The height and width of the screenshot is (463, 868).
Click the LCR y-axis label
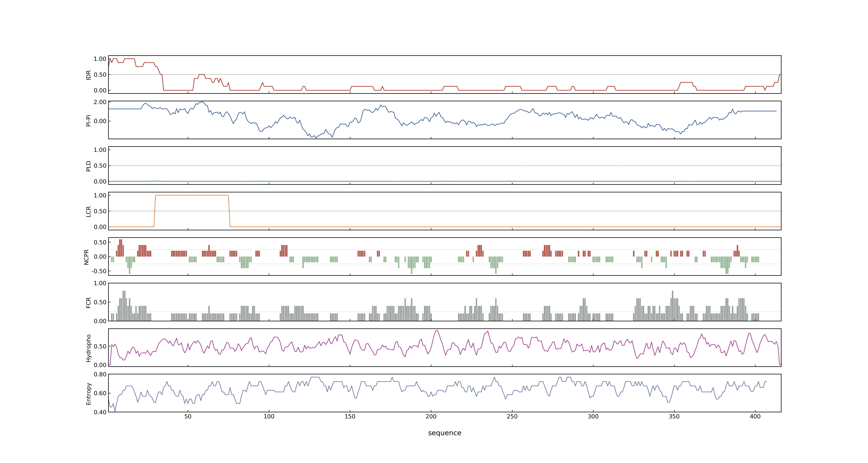point(88,211)
